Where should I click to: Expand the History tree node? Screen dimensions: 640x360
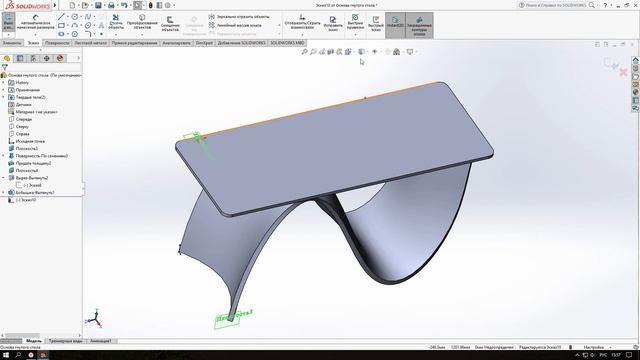pyautogui.click(x=3, y=82)
